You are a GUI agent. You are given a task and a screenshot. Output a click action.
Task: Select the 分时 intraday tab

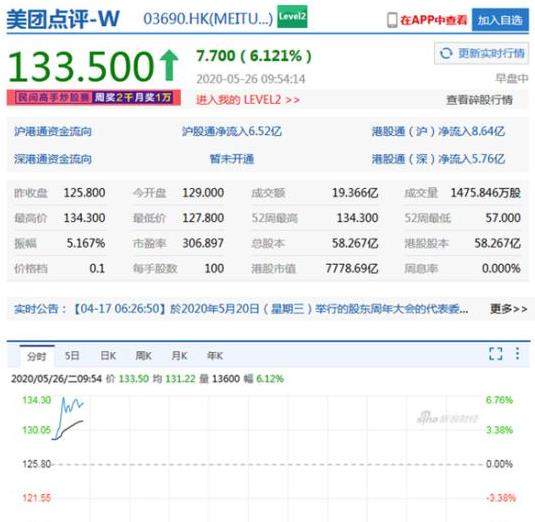tap(37, 357)
